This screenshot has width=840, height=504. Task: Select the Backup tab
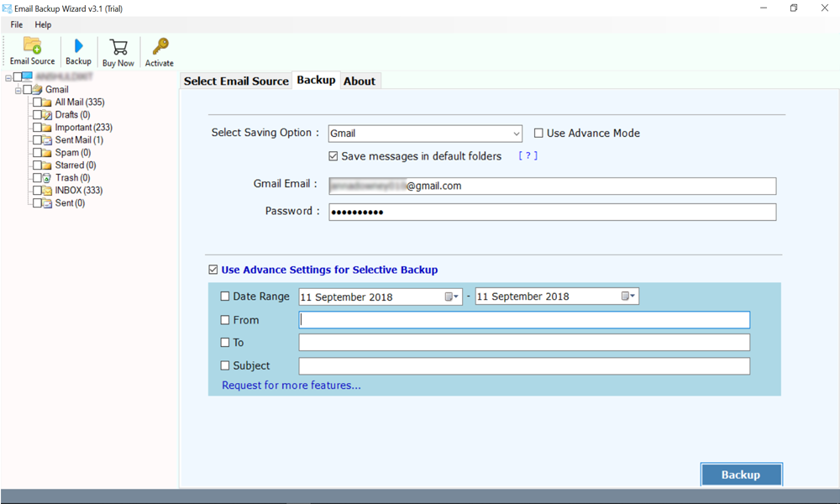click(x=316, y=80)
